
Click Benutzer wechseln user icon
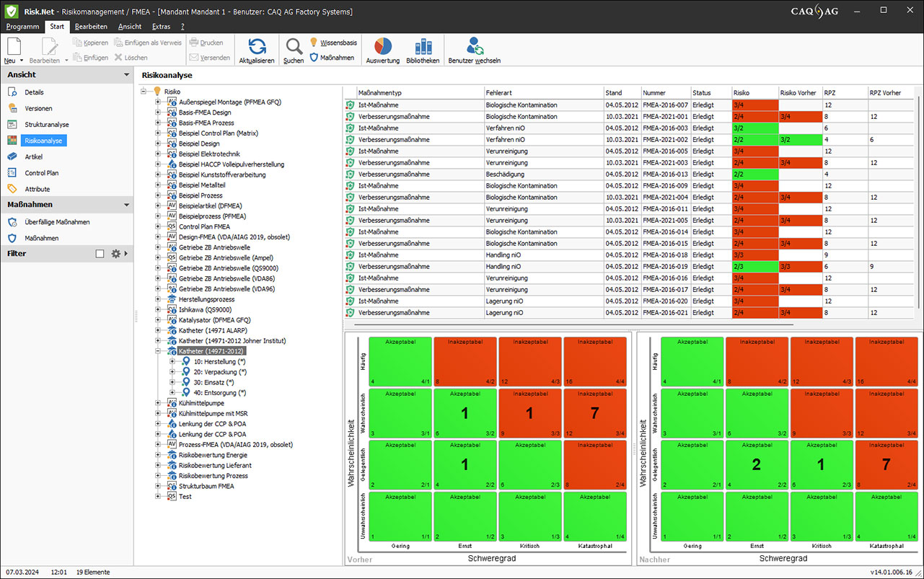pyautogui.click(x=474, y=48)
